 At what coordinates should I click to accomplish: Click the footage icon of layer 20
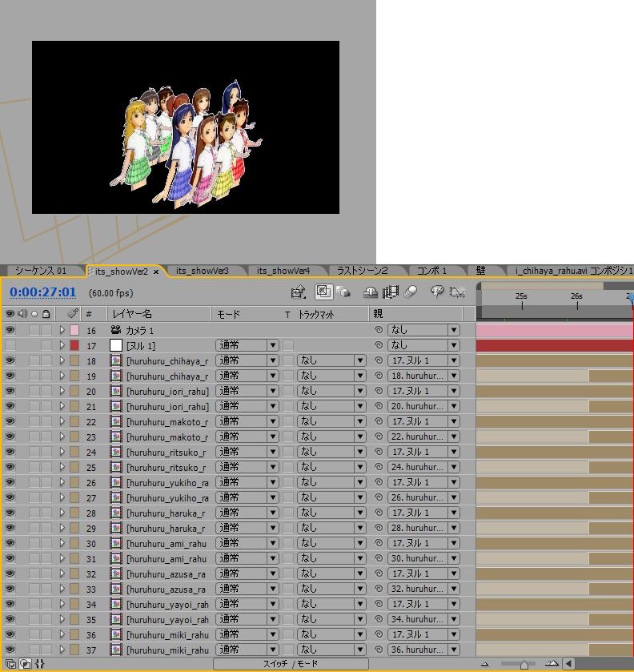tap(115, 391)
